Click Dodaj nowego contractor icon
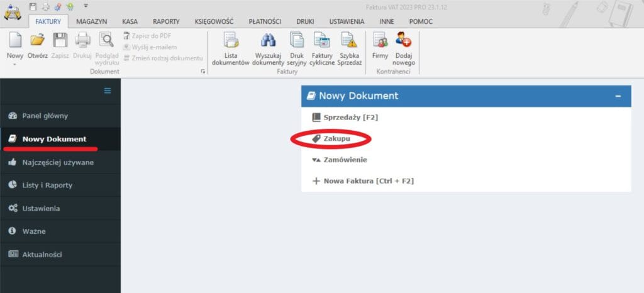Image resolution: width=644 pixels, height=293 pixels. coord(403,41)
